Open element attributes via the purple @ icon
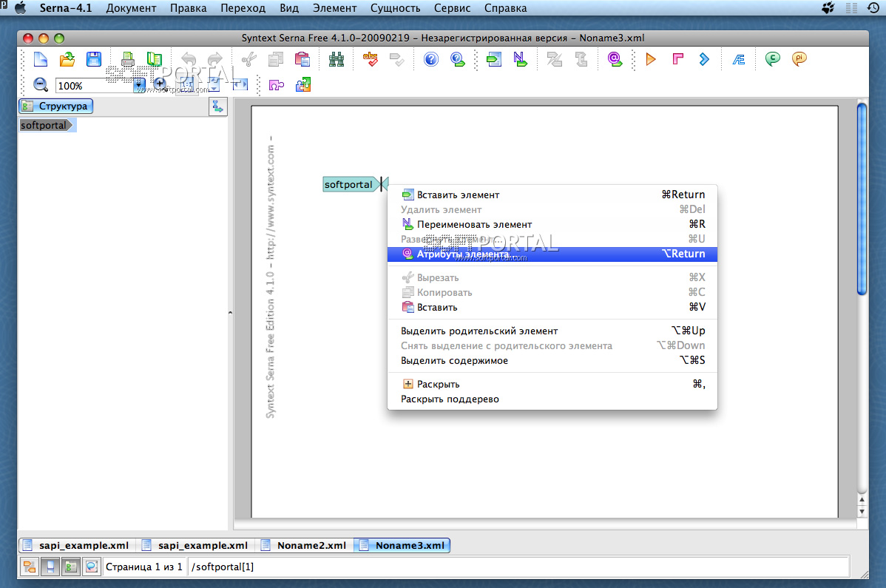886x588 pixels. tap(615, 58)
